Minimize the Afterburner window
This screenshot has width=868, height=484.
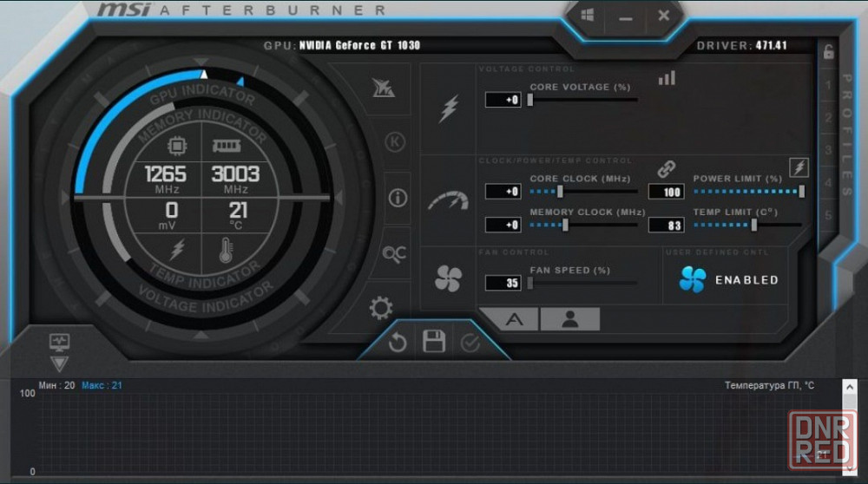coord(626,18)
